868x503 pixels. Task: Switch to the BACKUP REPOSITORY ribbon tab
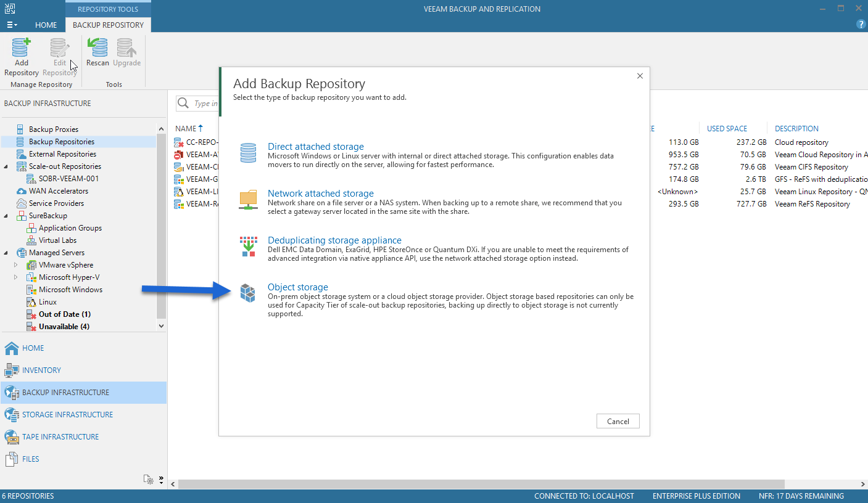[109, 25]
